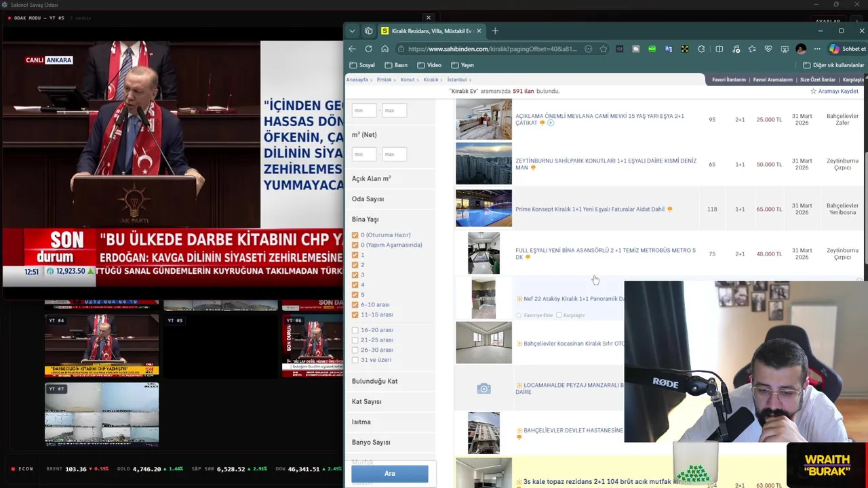Screen dimensions: 868x488
Task: Check 16-20 arası building age
Action: [355, 330]
